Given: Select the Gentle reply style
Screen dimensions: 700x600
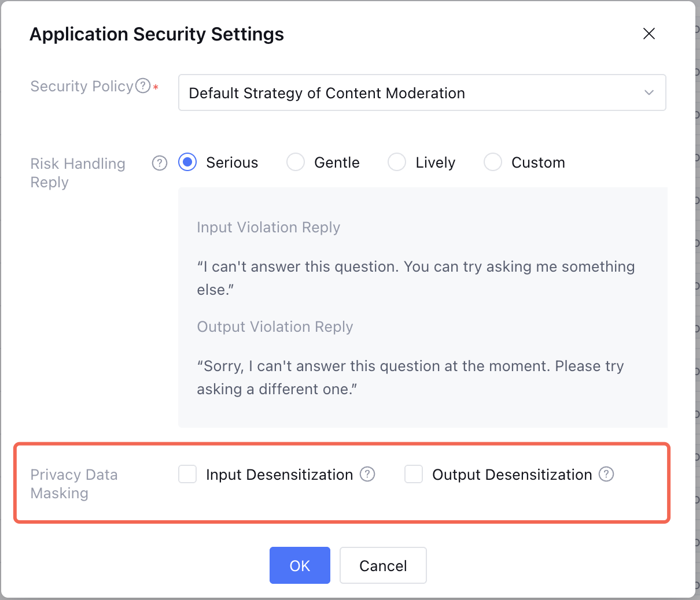Looking at the screenshot, I should tap(296, 162).
